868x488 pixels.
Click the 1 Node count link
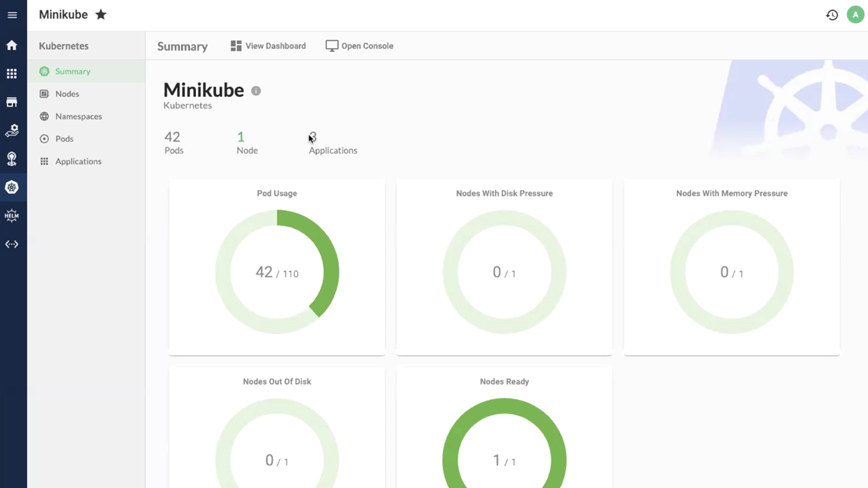(x=247, y=142)
